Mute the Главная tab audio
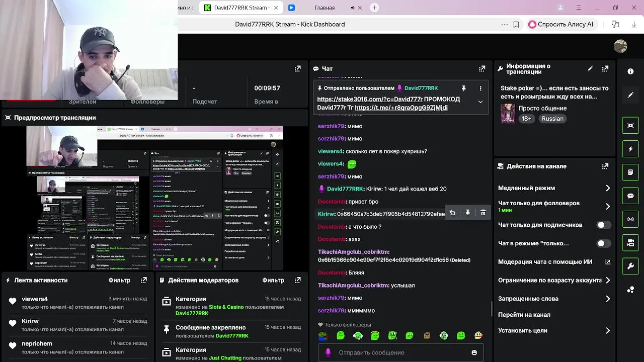This screenshot has width=644, height=362. click(352, 8)
